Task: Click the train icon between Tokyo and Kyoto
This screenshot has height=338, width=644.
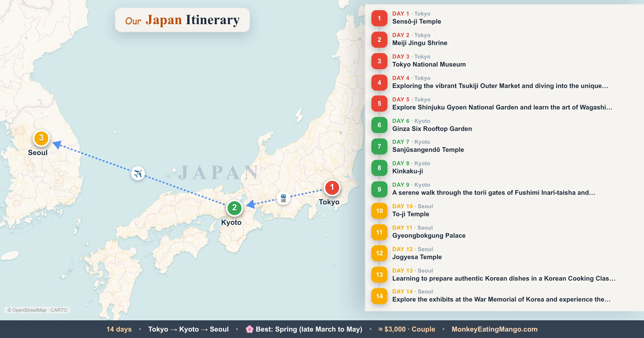Action: 283,198
